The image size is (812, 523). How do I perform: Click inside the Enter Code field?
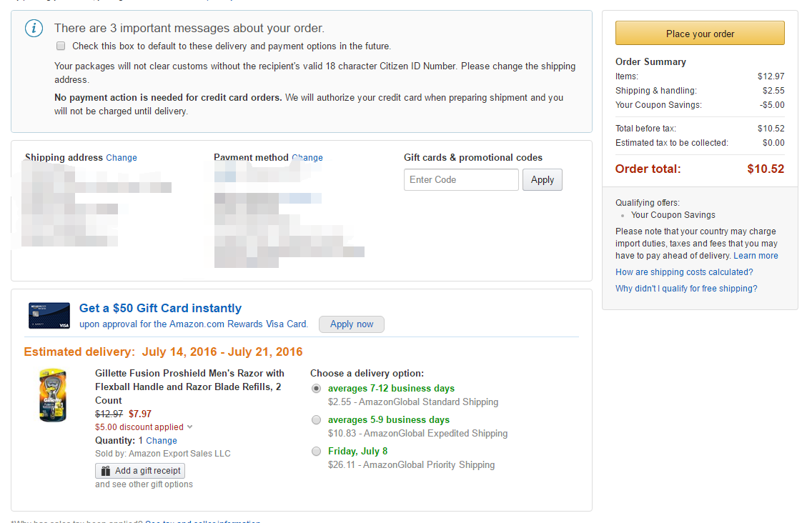(x=461, y=179)
